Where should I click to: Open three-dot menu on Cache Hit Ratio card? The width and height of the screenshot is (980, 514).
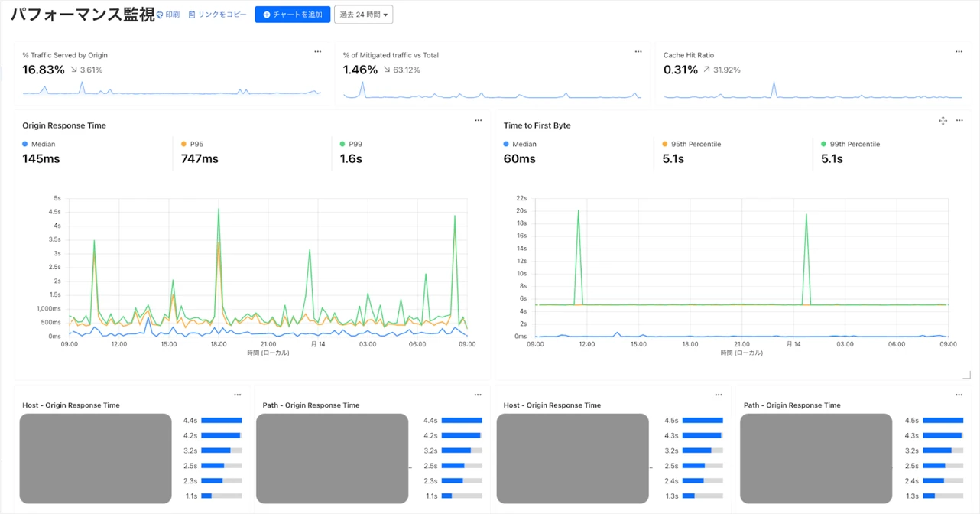point(959,52)
